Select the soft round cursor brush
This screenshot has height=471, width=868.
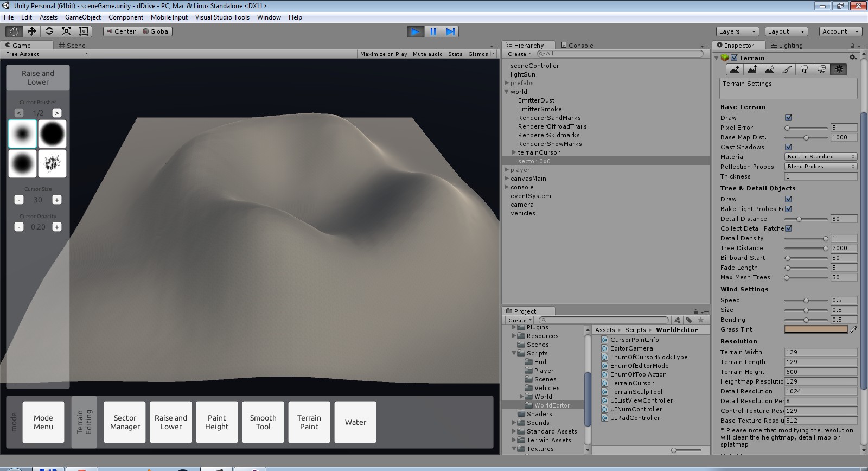coord(22,134)
